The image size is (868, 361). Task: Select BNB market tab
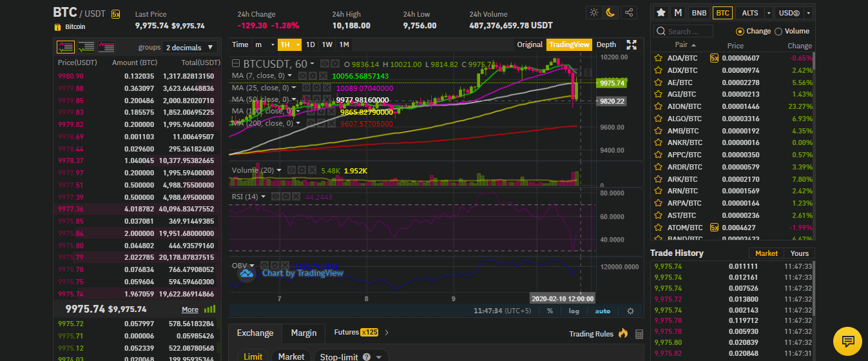[699, 12]
